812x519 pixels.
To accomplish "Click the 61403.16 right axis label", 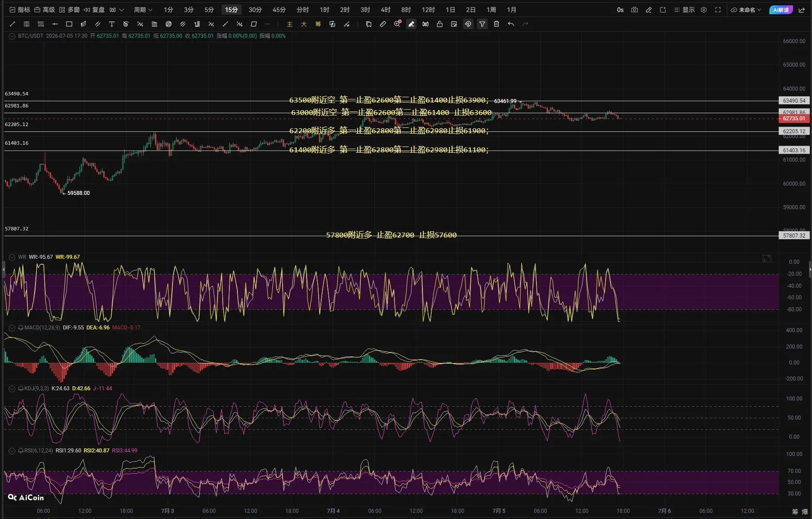I will pyautogui.click(x=794, y=151).
